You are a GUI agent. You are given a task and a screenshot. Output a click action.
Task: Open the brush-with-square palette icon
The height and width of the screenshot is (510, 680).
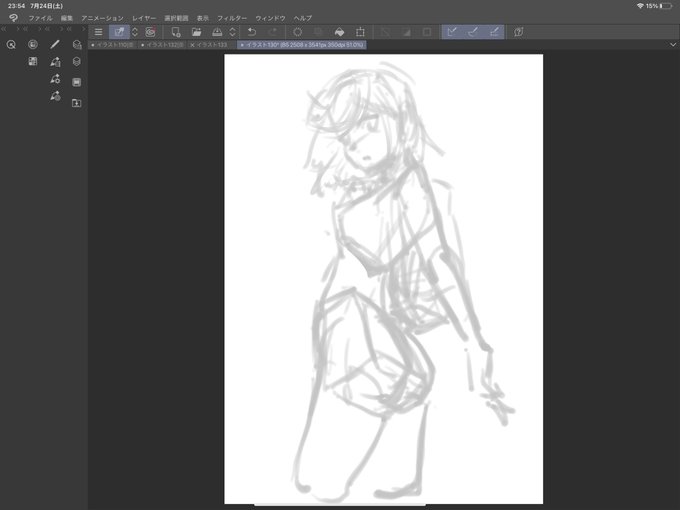click(55, 62)
